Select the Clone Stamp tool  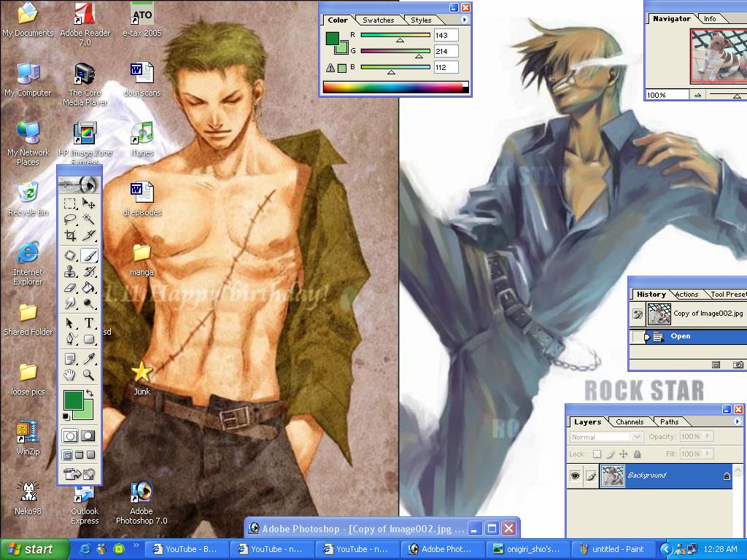pos(69,271)
